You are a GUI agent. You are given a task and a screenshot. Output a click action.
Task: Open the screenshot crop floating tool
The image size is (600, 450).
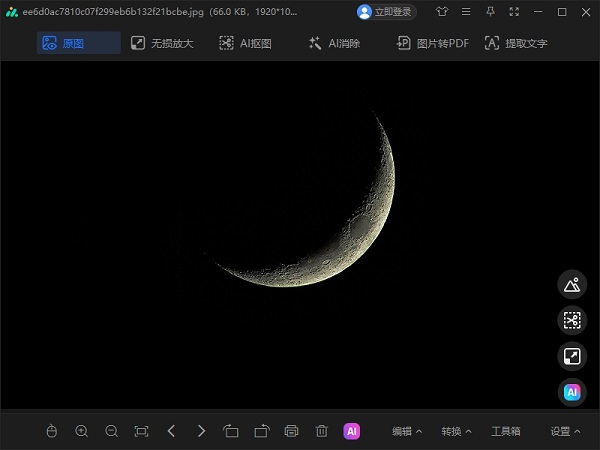(x=572, y=320)
